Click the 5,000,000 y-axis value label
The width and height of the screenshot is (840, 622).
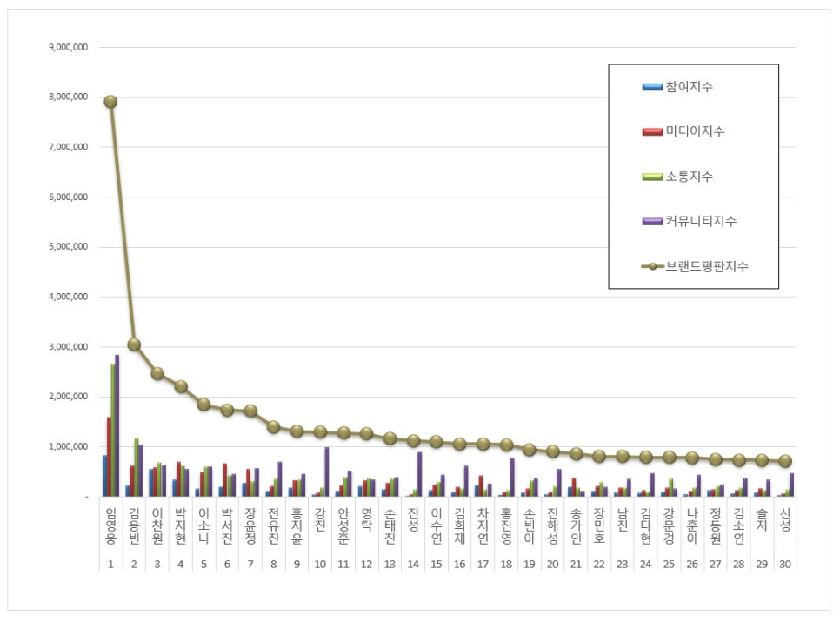click(x=74, y=247)
